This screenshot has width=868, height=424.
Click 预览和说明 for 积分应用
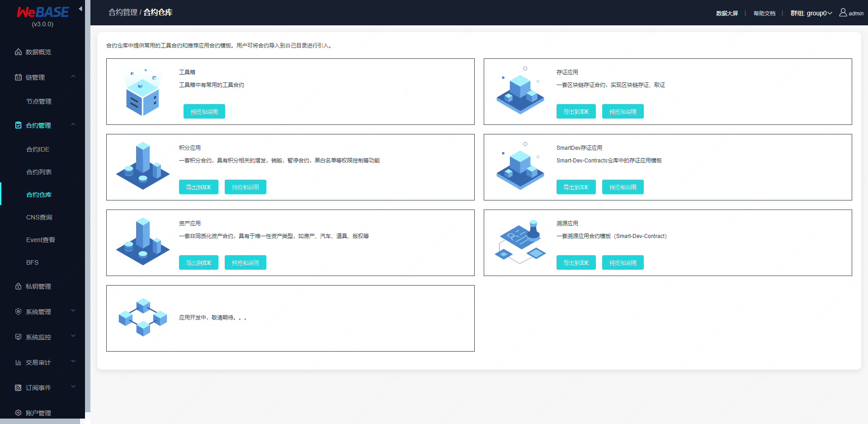pos(245,187)
